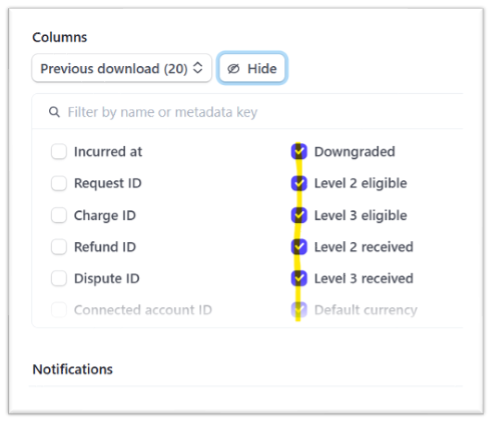492x422 pixels.
Task: Disable the Level 2 eligible checkbox
Action: [299, 183]
